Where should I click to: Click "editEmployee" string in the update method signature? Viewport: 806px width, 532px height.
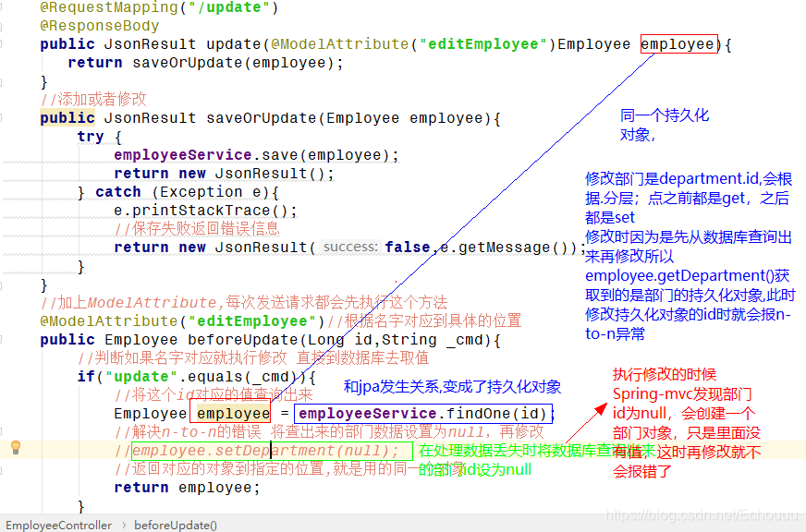[x=483, y=44]
